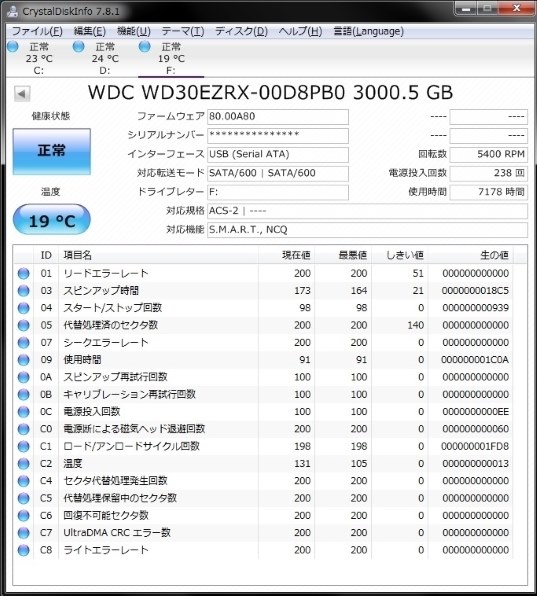Select the 代替処理済のセクタ数 row name

pyautogui.click(x=111, y=325)
